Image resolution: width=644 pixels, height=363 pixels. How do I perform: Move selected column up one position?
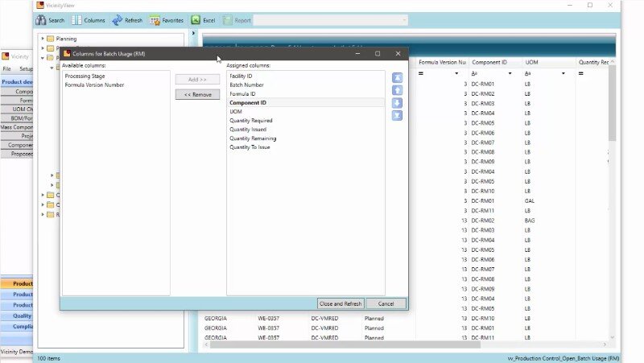coord(397,90)
